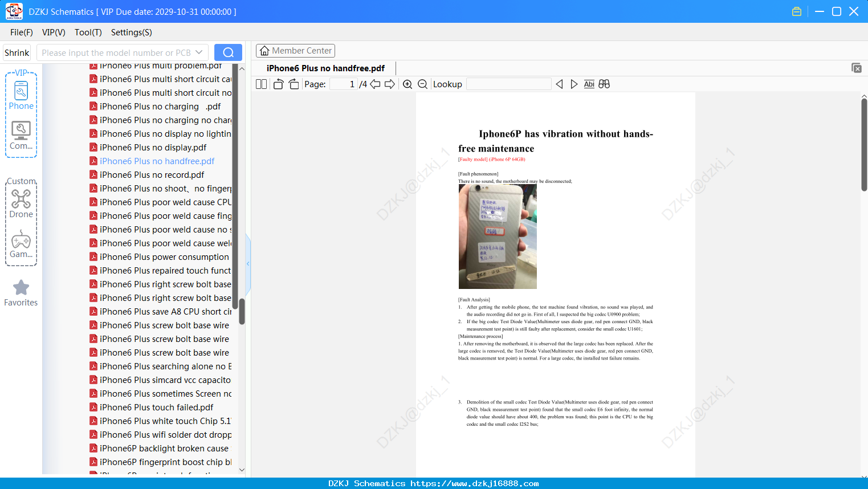
Task: Go to previous page arrow
Action: pyautogui.click(x=375, y=84)
